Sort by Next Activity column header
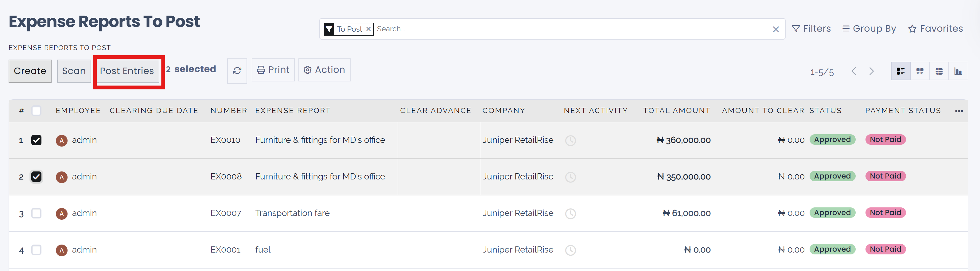The image size is (980, 271). pos(595,110)
